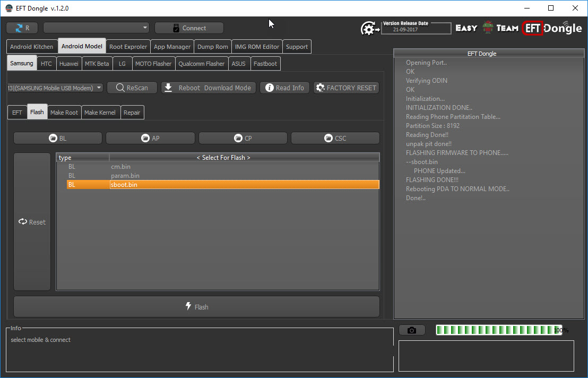This screenshot has width=588, height=378.
Task: Open the Fastboot tab
Action: 265,63
